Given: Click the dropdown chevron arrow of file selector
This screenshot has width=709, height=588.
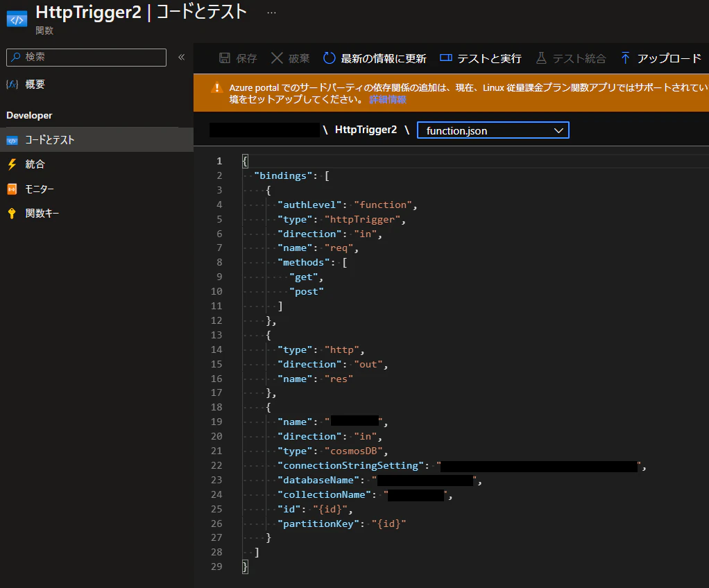Looking at the screenshot, I should 558,130.
